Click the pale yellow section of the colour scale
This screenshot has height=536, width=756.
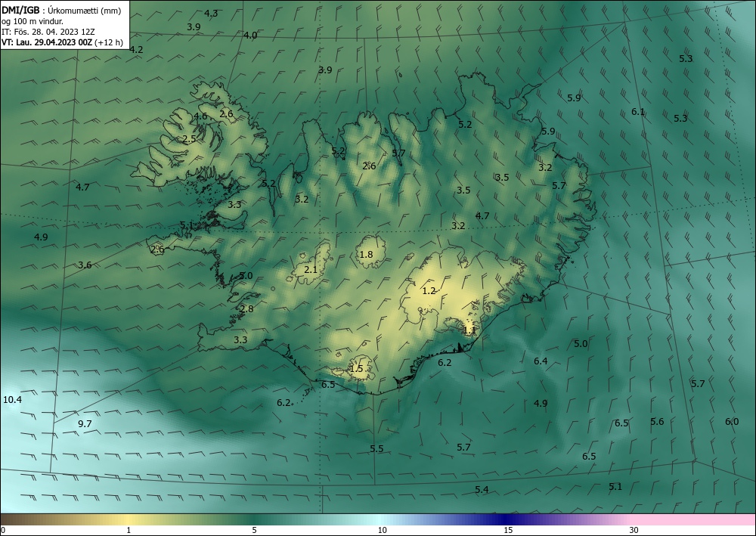point(128,519)
